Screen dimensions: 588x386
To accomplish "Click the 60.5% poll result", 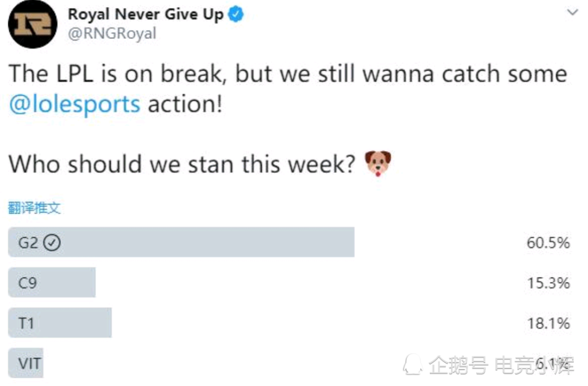I will [x=548, y=242].
